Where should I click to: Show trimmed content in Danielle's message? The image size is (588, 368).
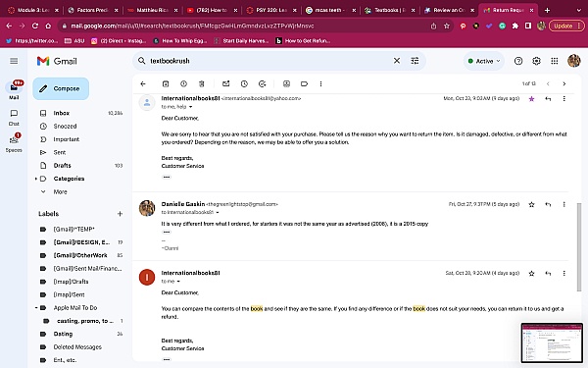tap(167, 232)
